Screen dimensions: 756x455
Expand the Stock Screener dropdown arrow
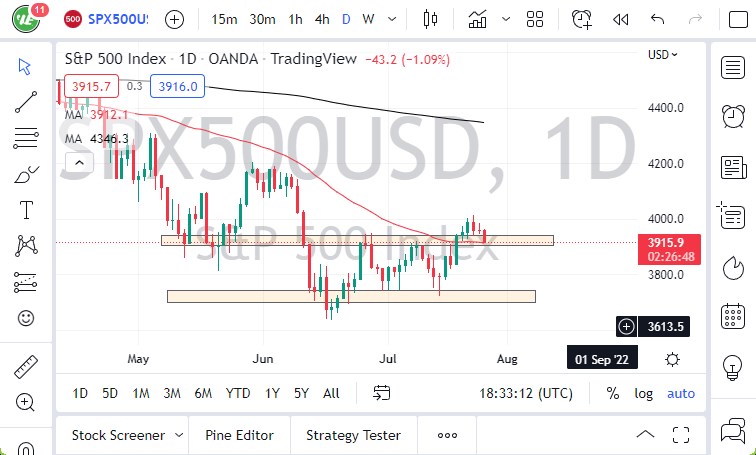tap(178, 435)
